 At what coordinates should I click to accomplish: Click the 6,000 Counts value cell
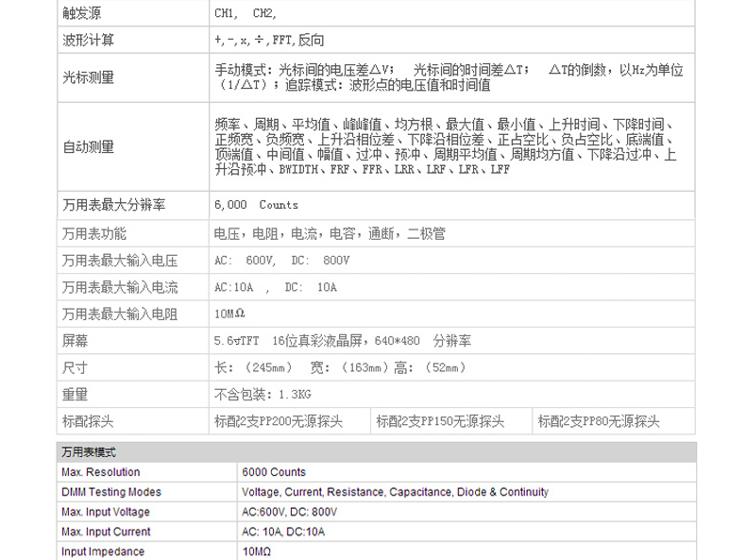[256, 205]
